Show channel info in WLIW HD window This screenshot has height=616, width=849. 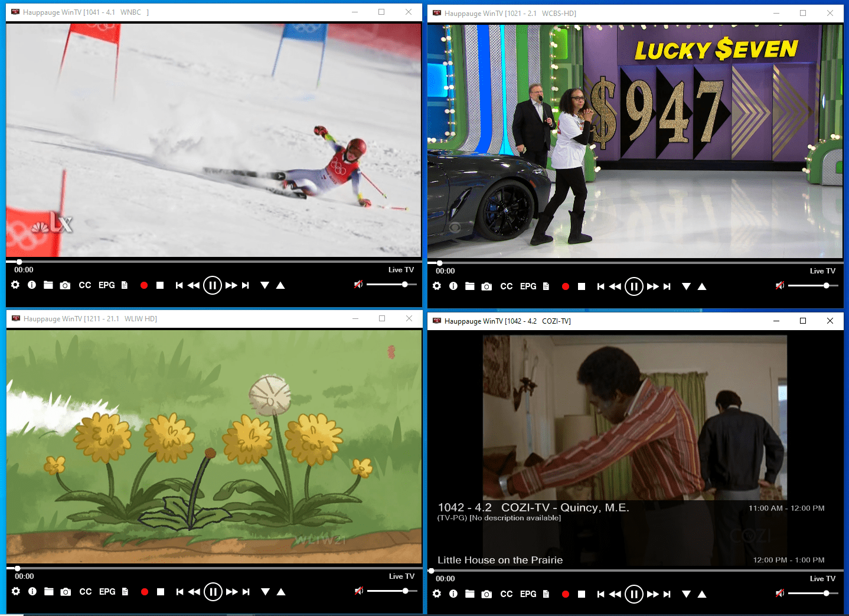pos(32,591)
